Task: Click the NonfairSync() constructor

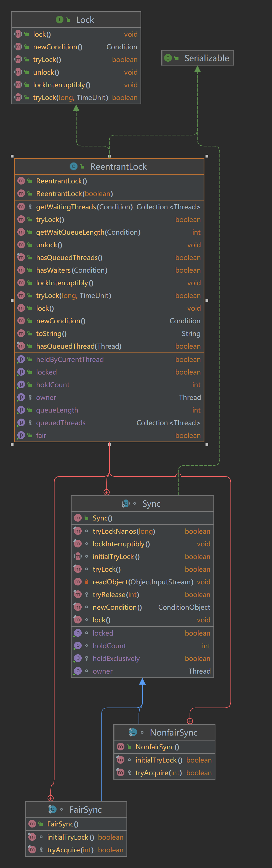Action: click(157, 747)
